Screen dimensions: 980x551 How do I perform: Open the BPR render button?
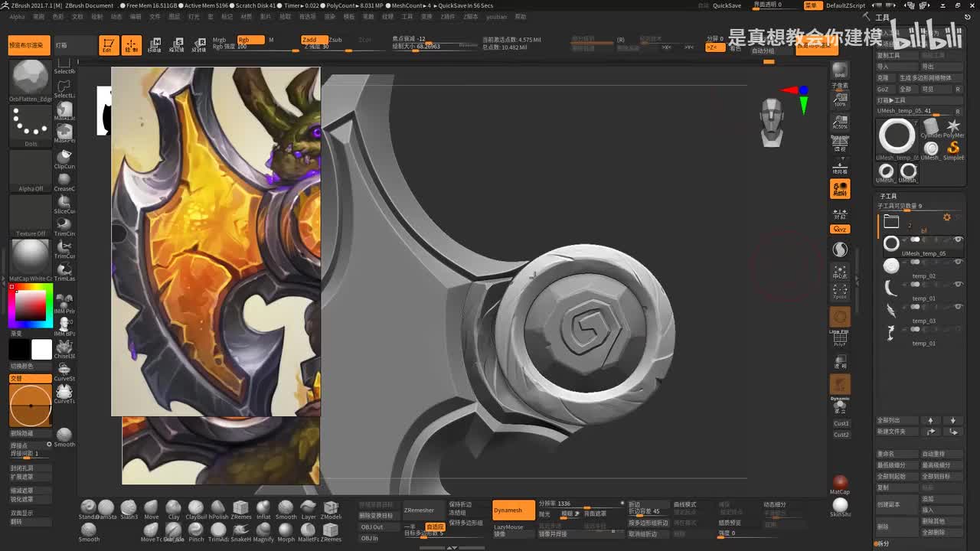(840, 71)
